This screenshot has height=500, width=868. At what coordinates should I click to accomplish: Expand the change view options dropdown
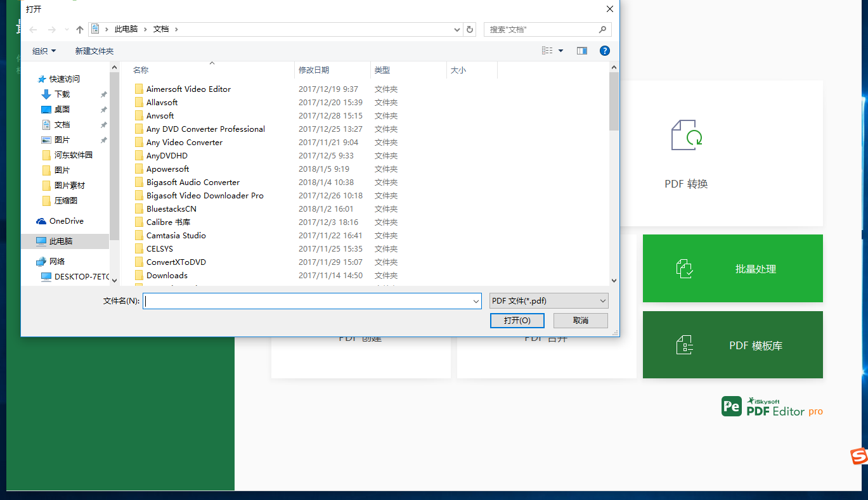560,50
